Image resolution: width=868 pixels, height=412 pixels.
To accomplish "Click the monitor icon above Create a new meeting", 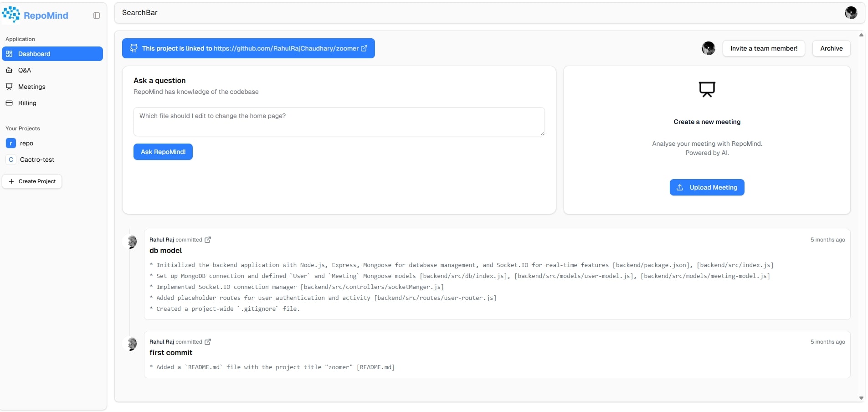I will coord(707,89).
